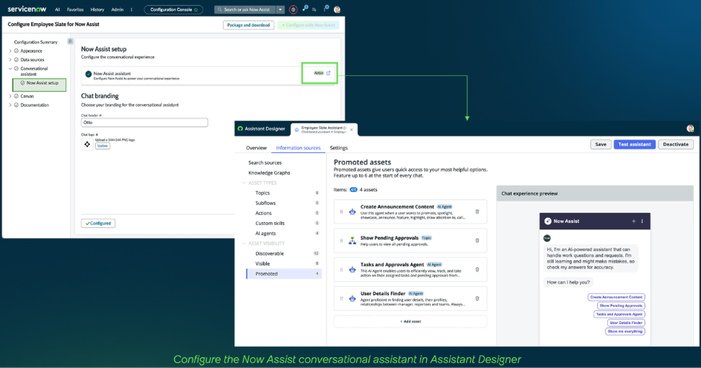This screenshot has width=701, height=368.
Task: Open the chat preview header kebab menu
Action: click(x=642, y=221)
